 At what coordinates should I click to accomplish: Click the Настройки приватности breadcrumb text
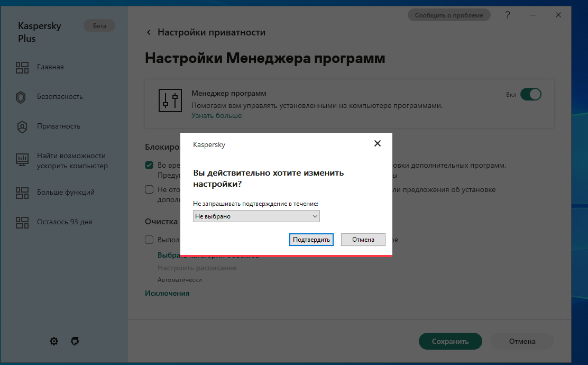coord(212,33)
